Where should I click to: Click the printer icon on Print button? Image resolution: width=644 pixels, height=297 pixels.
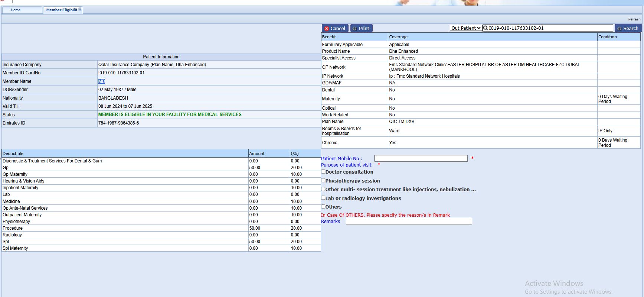(x=355, y=29)
